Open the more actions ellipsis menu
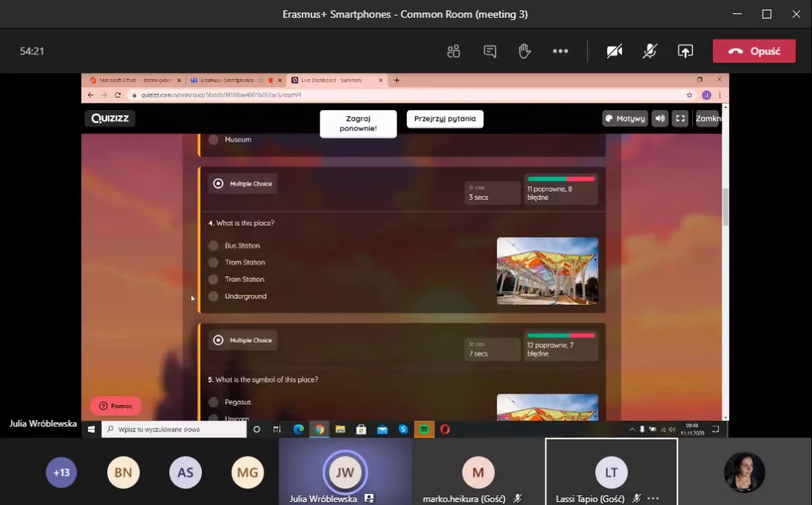The image size is (812, 505). point(560,51)
